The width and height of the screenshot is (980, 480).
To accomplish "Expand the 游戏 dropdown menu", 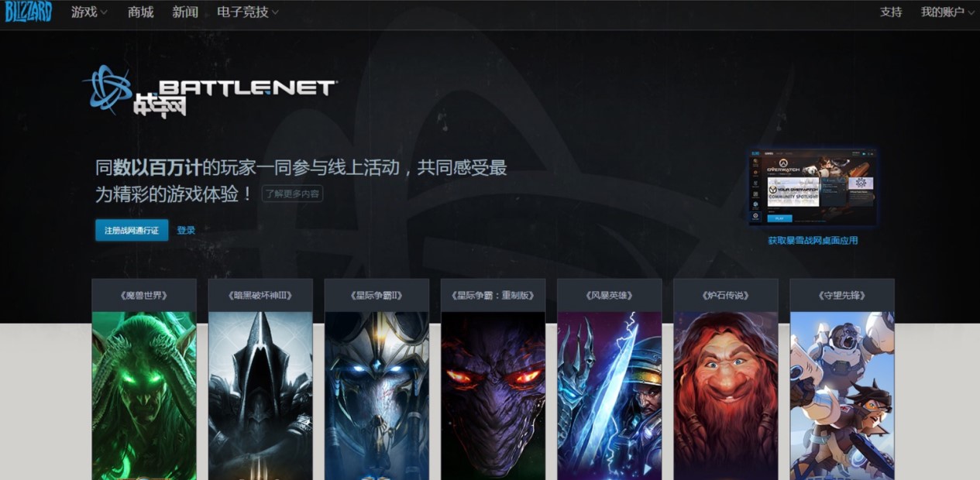I will coord(89,12).
